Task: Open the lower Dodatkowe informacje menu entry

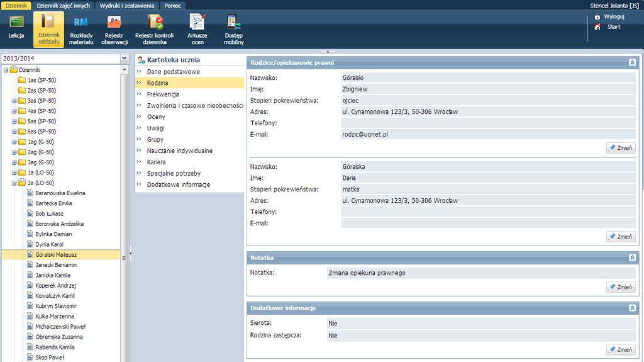Action: [179, 184]
